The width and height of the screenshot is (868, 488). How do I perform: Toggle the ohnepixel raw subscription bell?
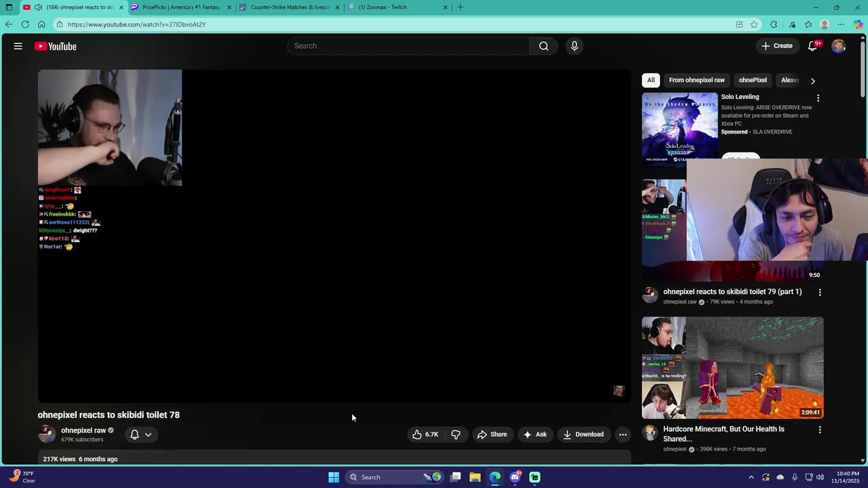tap(134, 434)
